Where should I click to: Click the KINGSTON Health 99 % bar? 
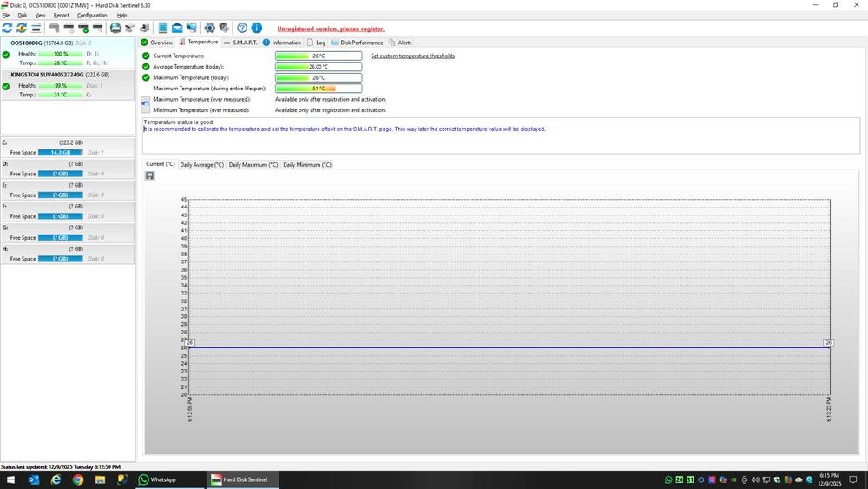click(61, 86)
